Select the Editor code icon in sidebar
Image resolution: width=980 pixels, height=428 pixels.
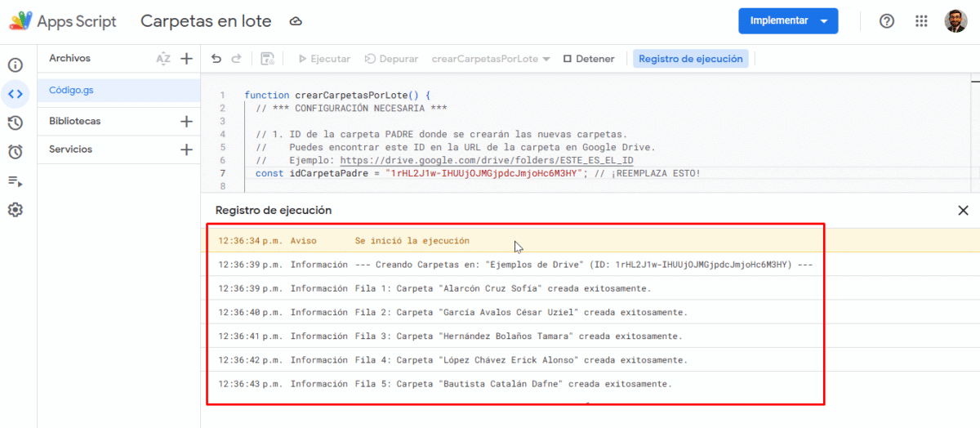click(x=15, y=94)
